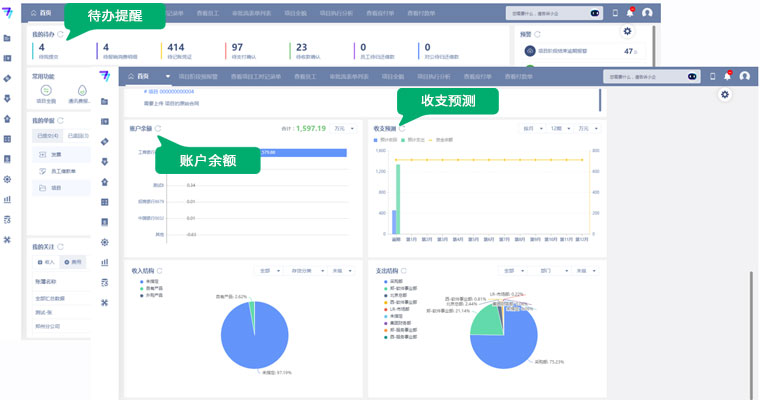This screenshot has width=760, height=400.
Task: Open the 万元 unit dropdown in 账户余额
Action: (x=342, y=128)
